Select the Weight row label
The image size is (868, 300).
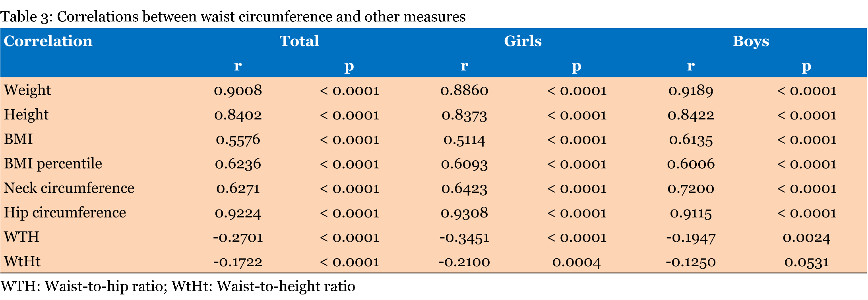click(27, 90)
